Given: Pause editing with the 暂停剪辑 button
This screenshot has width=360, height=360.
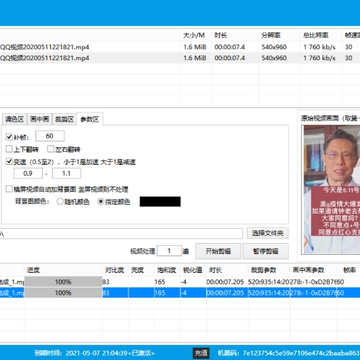Looking at the screenshot, I should [x=266, y=251].
